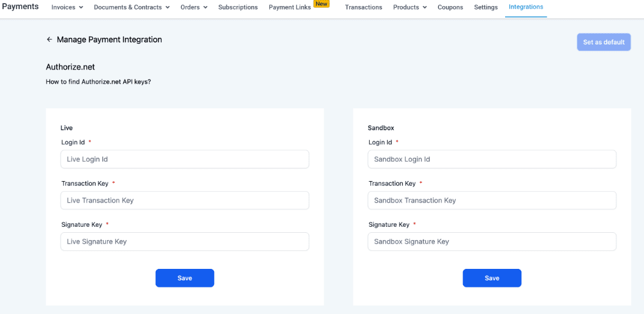Viewport: 644px width, 314px height.
Task: Switch to the Transactions tab
Action: [x=363, y=7]
